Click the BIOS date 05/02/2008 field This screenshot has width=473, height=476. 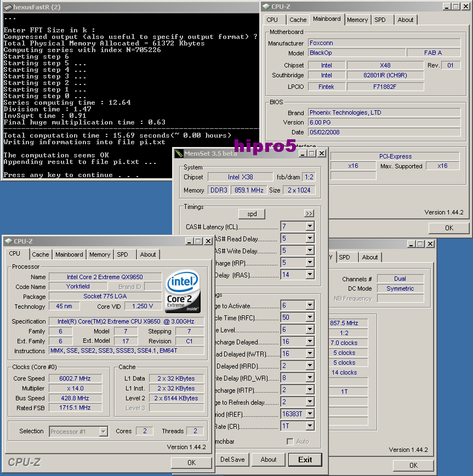click(x=384, y=132)
